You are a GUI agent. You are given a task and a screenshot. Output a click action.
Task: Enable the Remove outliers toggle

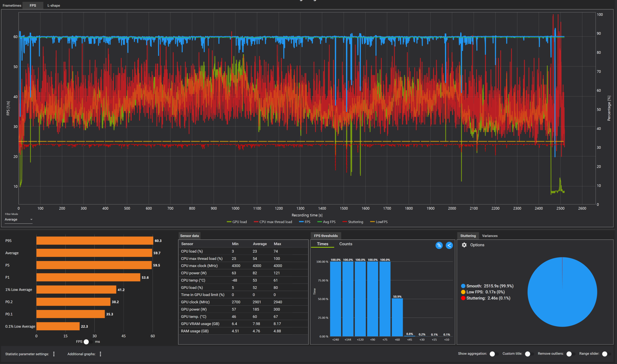(x=571, y=354)
